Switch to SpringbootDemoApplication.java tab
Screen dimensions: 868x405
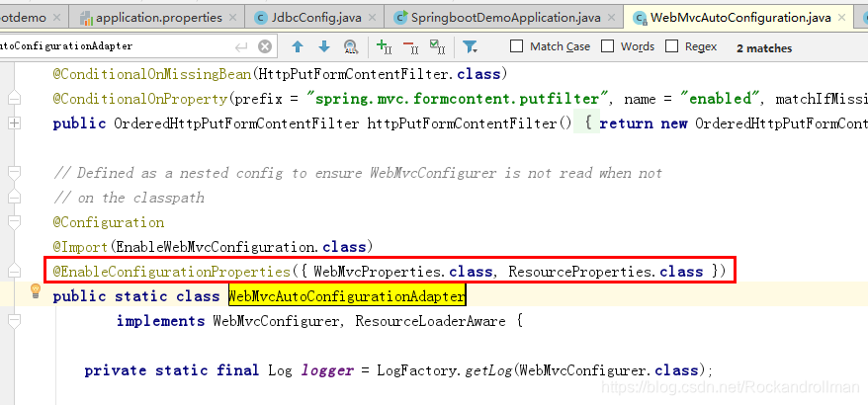pyautogui.click(x=504, y=17)
